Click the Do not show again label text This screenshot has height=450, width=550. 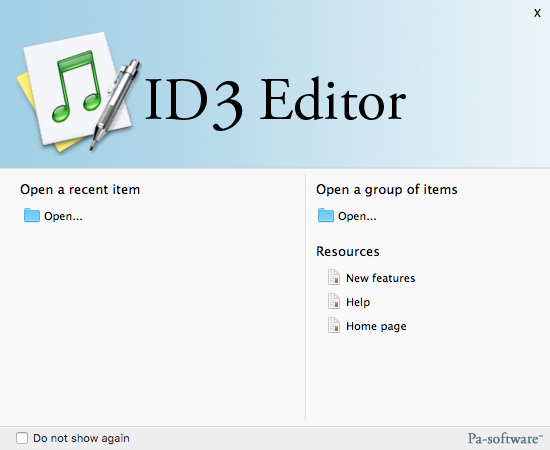pyautogui.click(x=81, y=438)
